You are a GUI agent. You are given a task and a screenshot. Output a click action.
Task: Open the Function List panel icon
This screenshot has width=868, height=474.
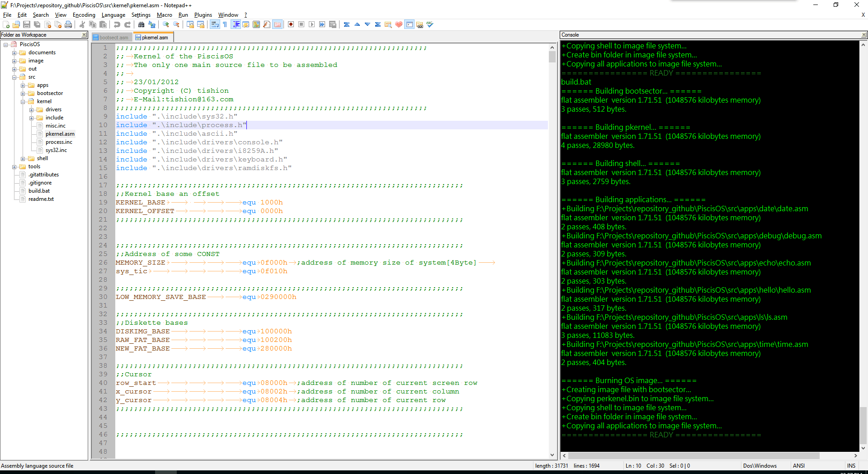[267, 24]
